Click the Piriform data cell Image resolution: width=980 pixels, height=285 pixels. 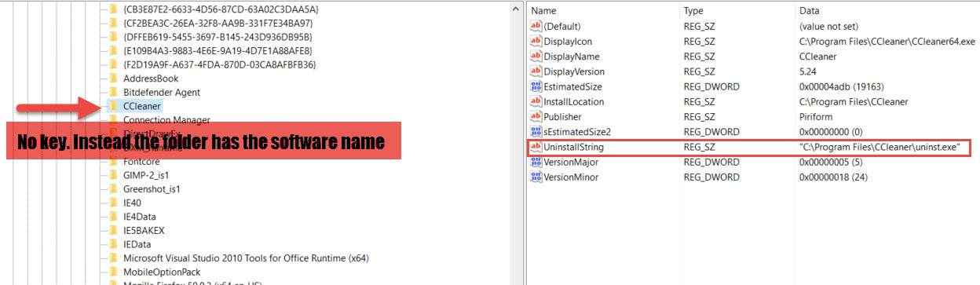coord(816,117)
